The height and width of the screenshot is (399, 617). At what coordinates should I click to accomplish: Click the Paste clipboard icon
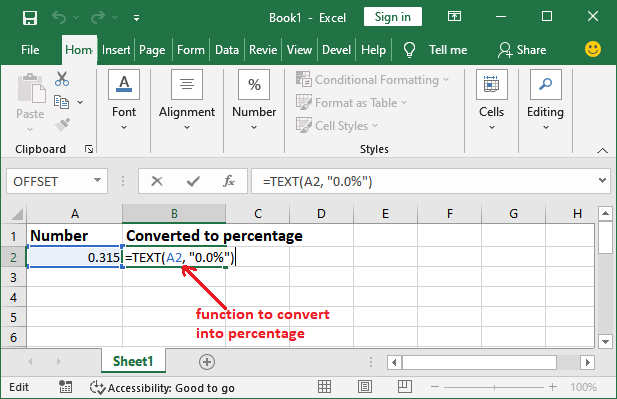coord(31,87)
